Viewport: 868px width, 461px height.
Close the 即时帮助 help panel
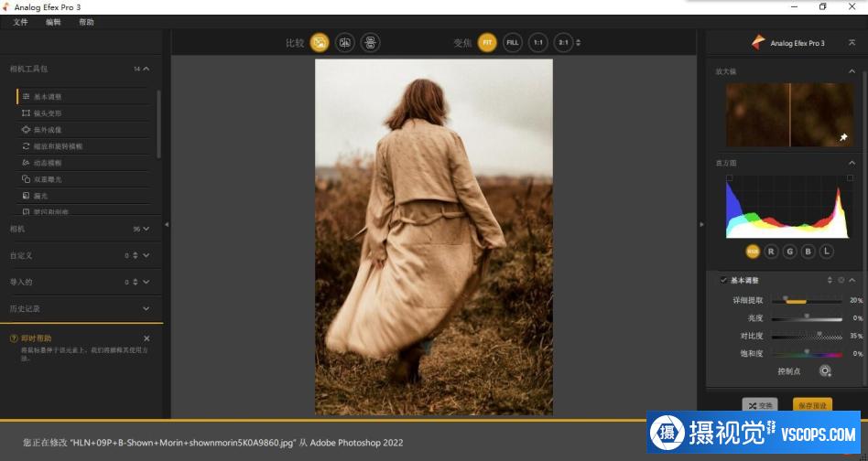[146, 338]
